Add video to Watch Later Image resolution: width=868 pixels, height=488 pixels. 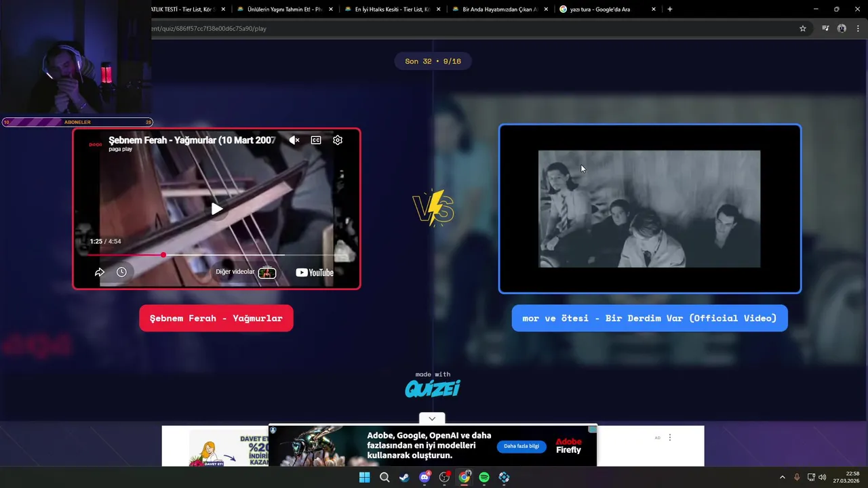pyautogui.click(x=121, y=272)
